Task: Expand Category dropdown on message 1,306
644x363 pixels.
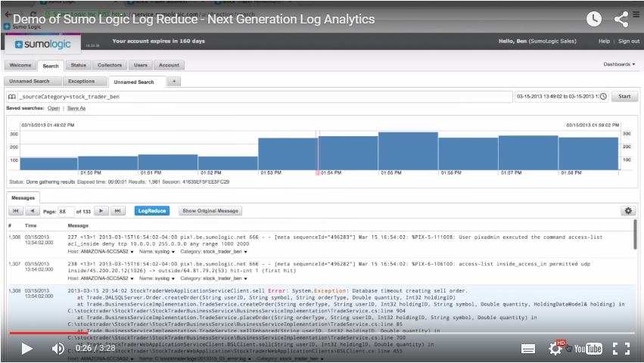Action: [x=246, y=252]
